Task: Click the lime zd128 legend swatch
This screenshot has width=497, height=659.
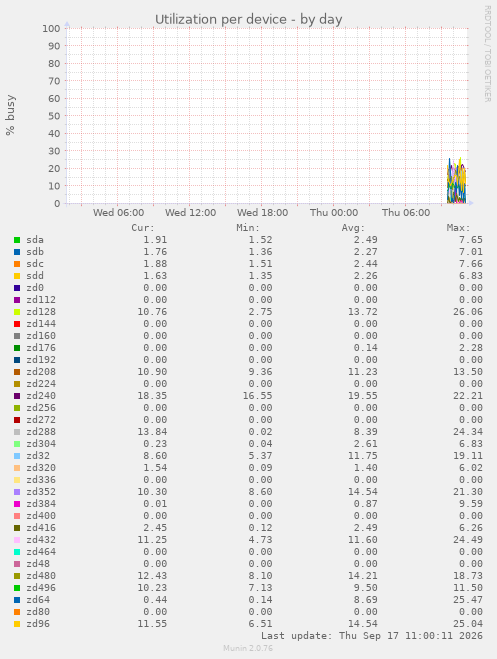Action: coord(17,312)
